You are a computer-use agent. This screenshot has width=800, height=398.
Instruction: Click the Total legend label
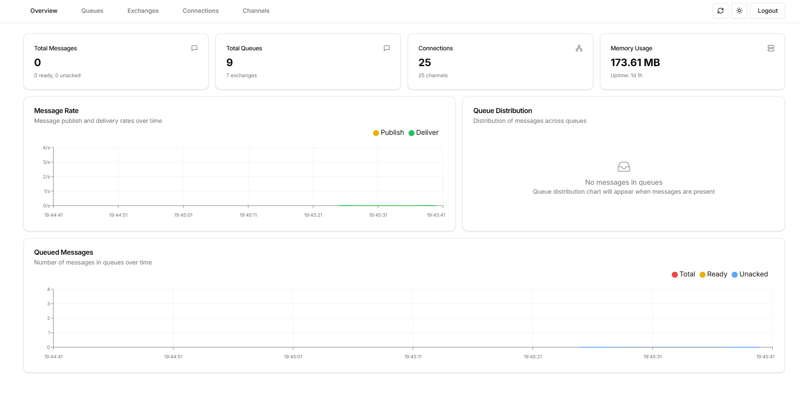pyautogui.click(x=687, y=274)
